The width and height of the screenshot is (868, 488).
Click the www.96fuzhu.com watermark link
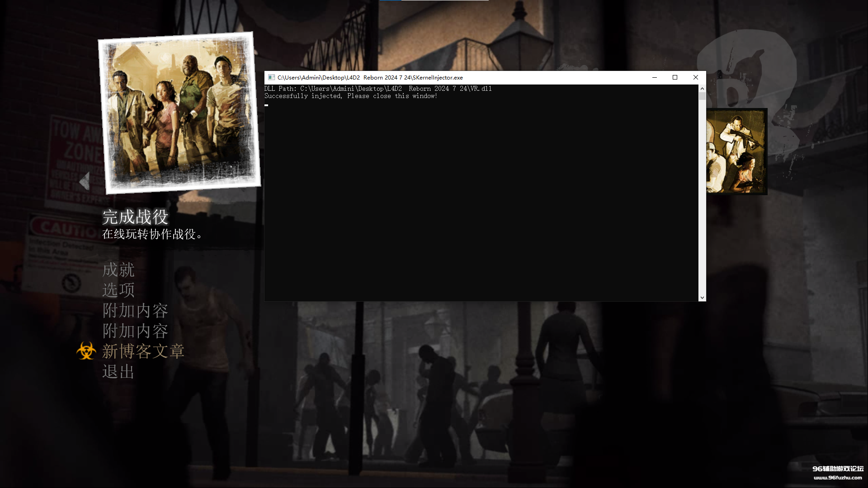click(838, 478)
